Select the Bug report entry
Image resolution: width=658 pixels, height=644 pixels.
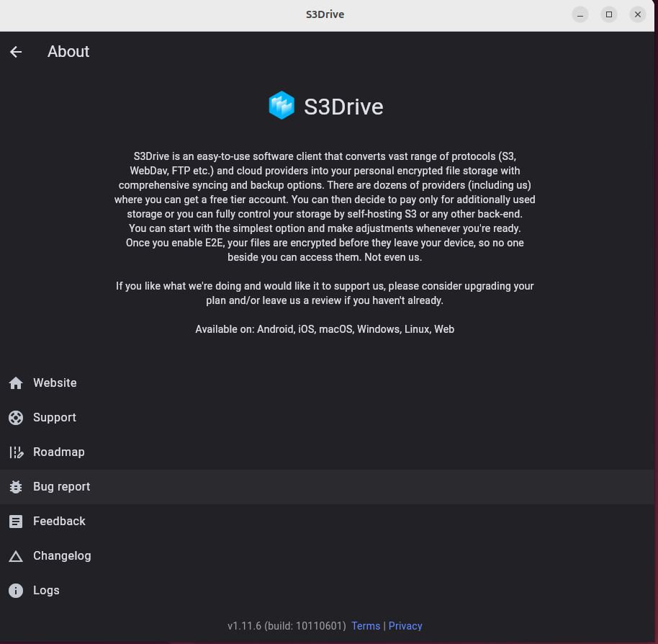(x=328, y=487)
